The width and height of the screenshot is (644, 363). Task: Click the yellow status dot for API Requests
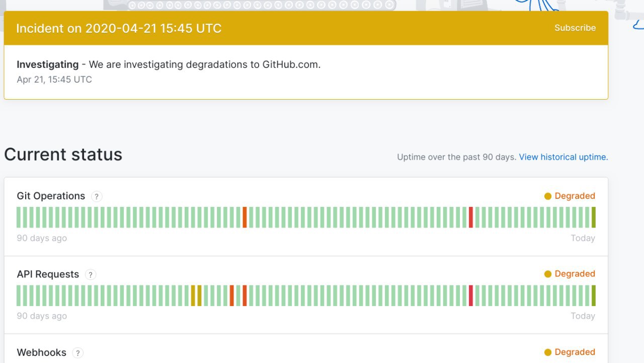(548, 274)
